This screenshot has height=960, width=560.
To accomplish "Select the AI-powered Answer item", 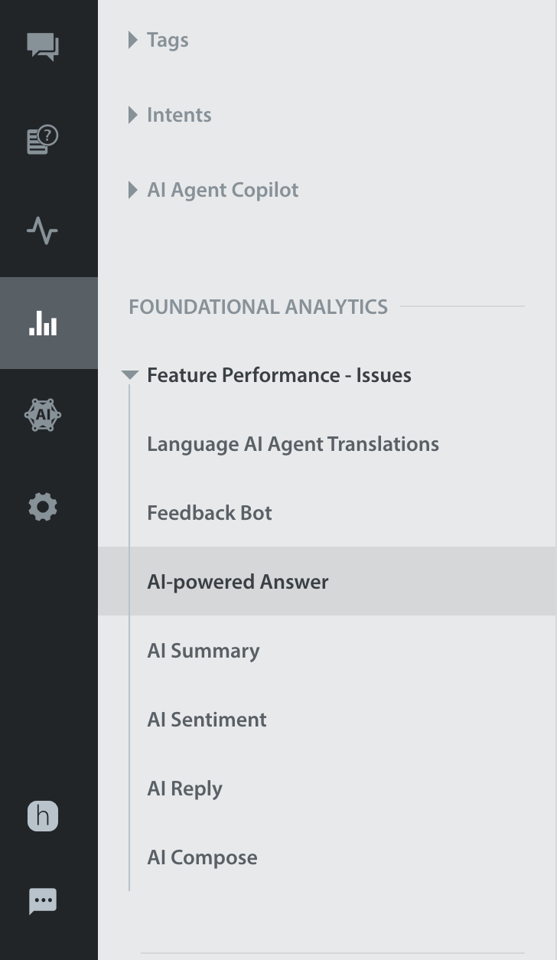I will [327, 581].
